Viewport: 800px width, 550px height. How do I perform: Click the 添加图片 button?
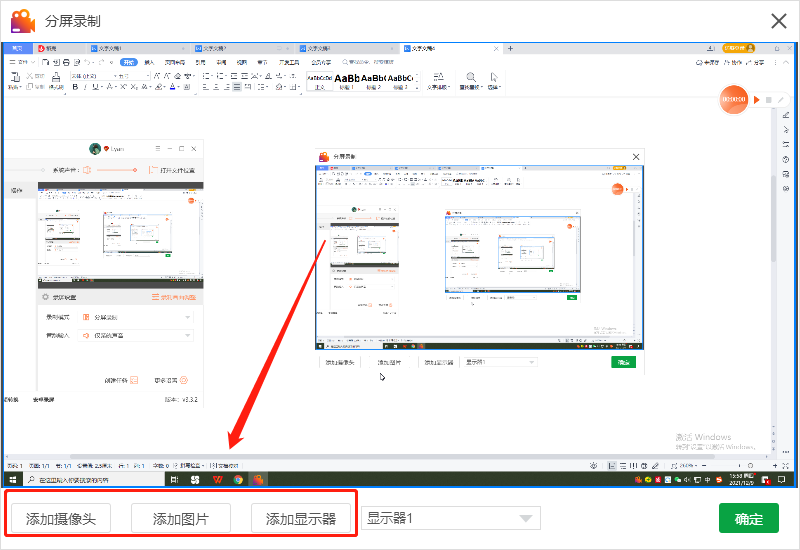tap(181, 518)
